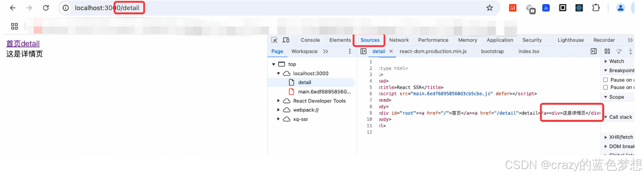Hide the debugger sidebar panel

593,51
